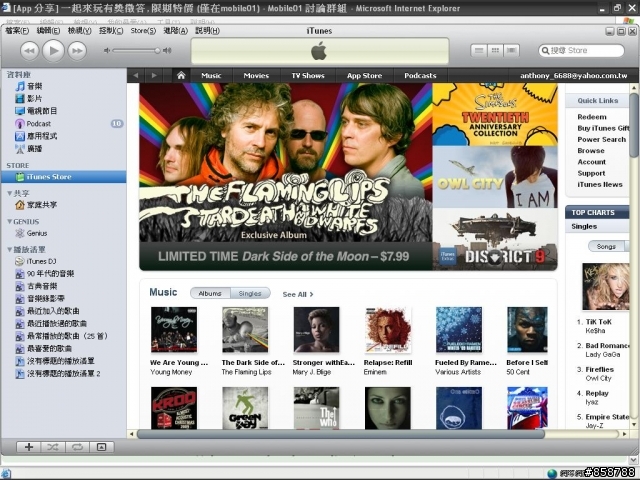Click the Store search field

tap(581, 51)
